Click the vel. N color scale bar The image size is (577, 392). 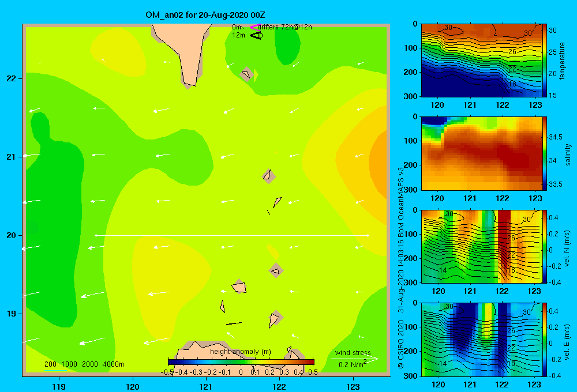tap(544, 246)
